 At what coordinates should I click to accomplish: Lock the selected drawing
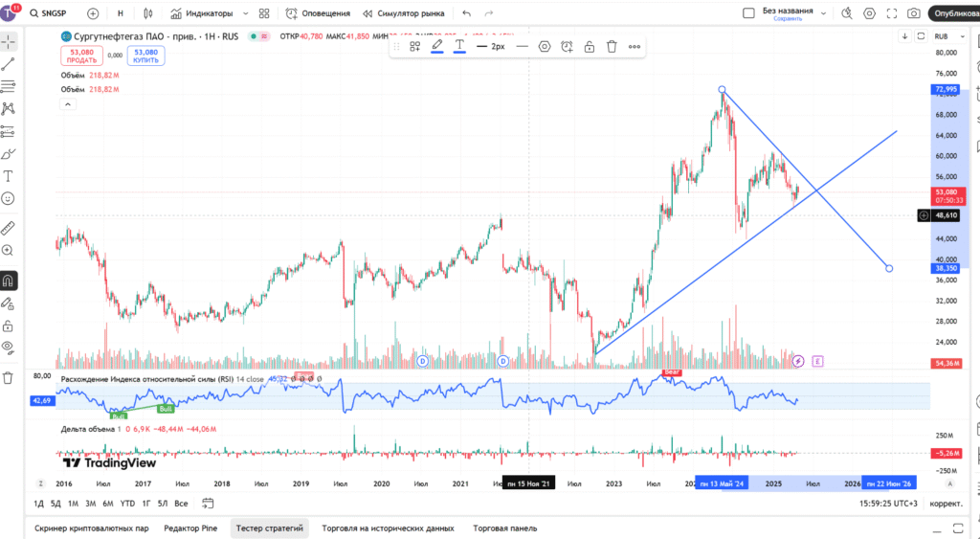590,46
